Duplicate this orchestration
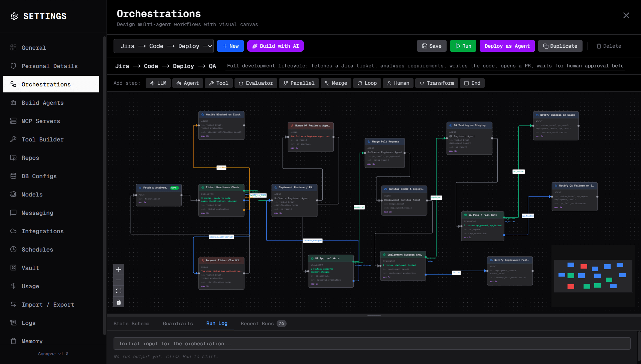This screenshot has width=641, height=364. 560,46
